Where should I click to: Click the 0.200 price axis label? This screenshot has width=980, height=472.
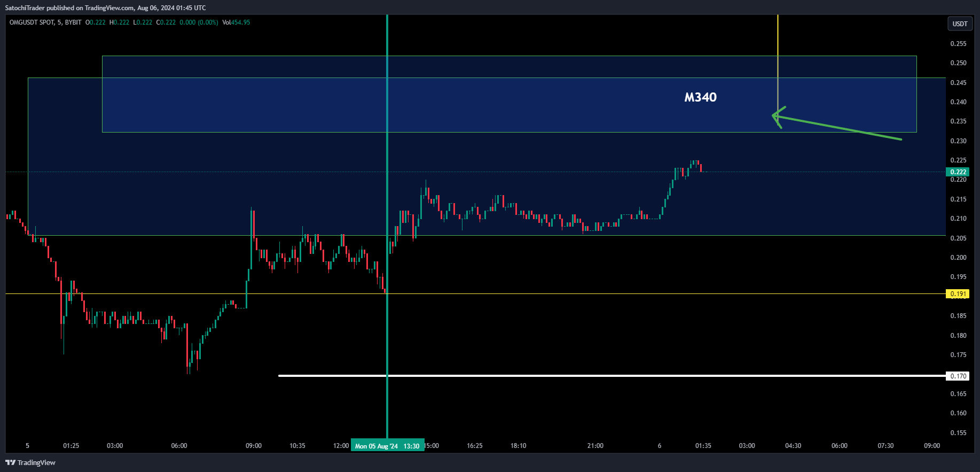(958, 258)
